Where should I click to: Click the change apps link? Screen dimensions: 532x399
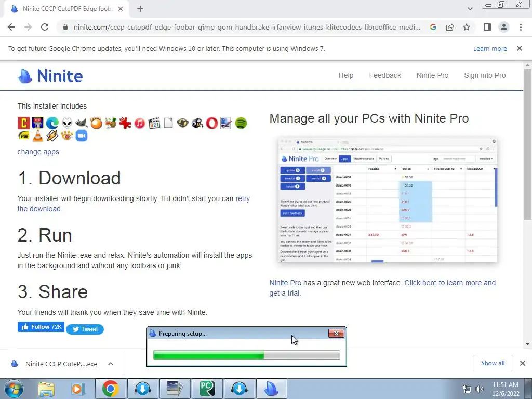tap(38, 152)
